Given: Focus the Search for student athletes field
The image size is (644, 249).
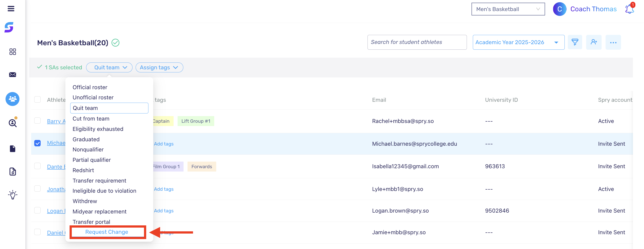Looking at the screenshot, I should (x=417, y=42).
